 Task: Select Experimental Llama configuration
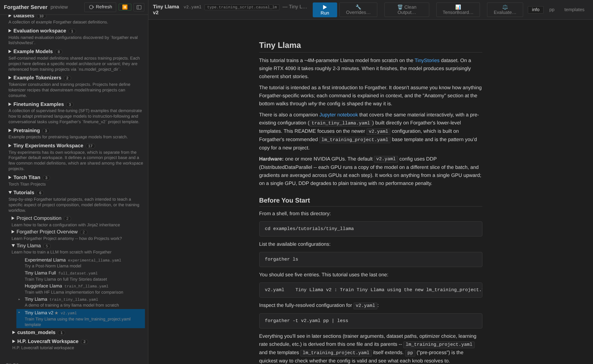(80, 263)
